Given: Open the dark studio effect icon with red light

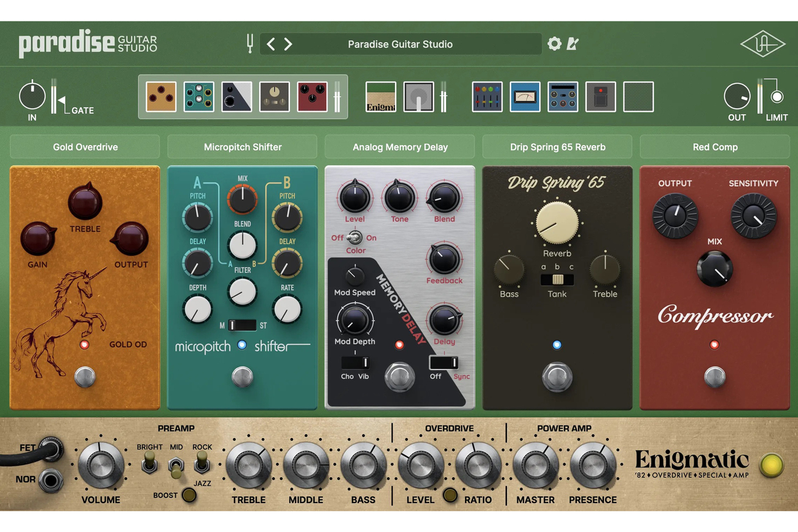Looking at the screenshot, I should [601, 96].
